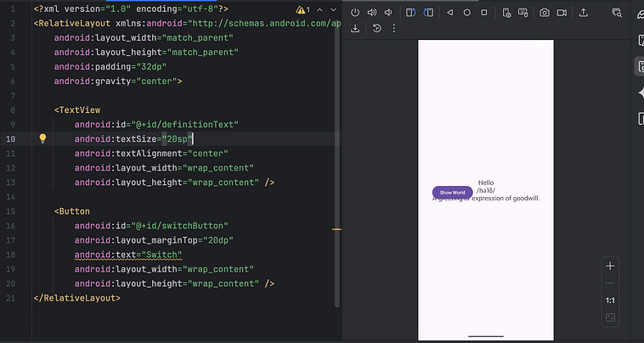Open the Gemini sparkle tool window
Image resolution: width=644 pixels, height=343 pixels.
point(641,93)
